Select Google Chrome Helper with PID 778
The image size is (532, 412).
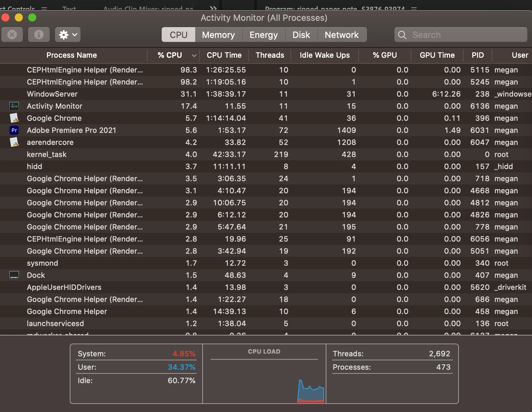pos(266,227)
